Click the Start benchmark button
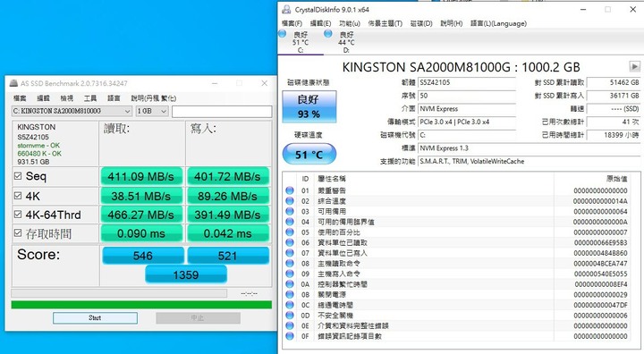Image resolution: width=644 pixels, height=354 pixels. (x=95, y=318)
